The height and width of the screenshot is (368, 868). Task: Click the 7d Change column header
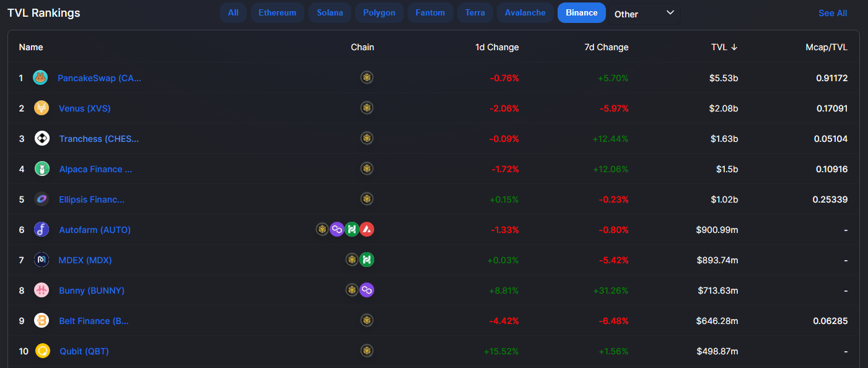(607, 47)
